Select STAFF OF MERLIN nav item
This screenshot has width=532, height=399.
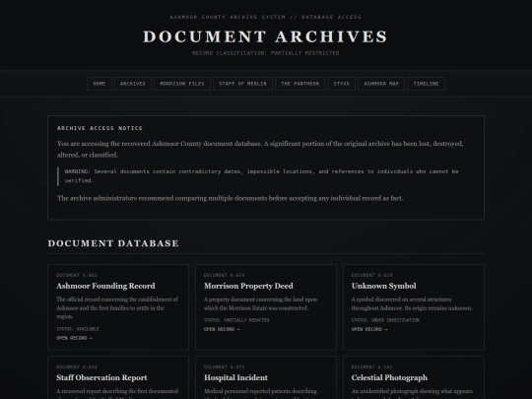pyautogui.click(x=242, y=84)
